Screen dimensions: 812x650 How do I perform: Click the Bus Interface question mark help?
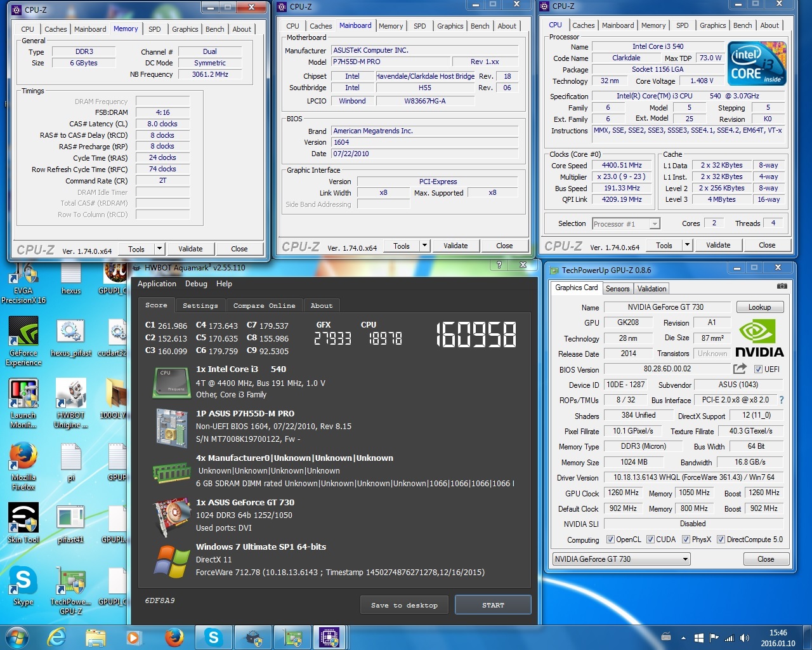click(x=781, y=400)
